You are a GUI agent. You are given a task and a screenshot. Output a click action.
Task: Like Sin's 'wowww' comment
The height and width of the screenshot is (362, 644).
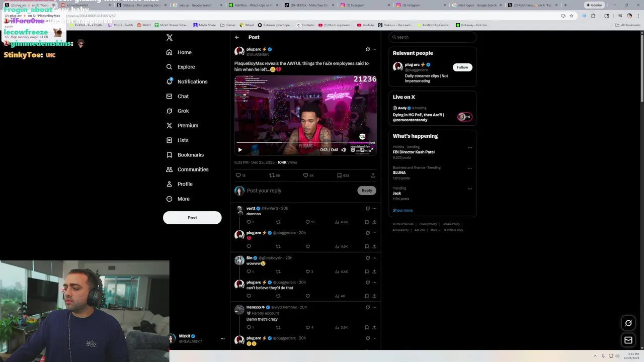(309, 271)
